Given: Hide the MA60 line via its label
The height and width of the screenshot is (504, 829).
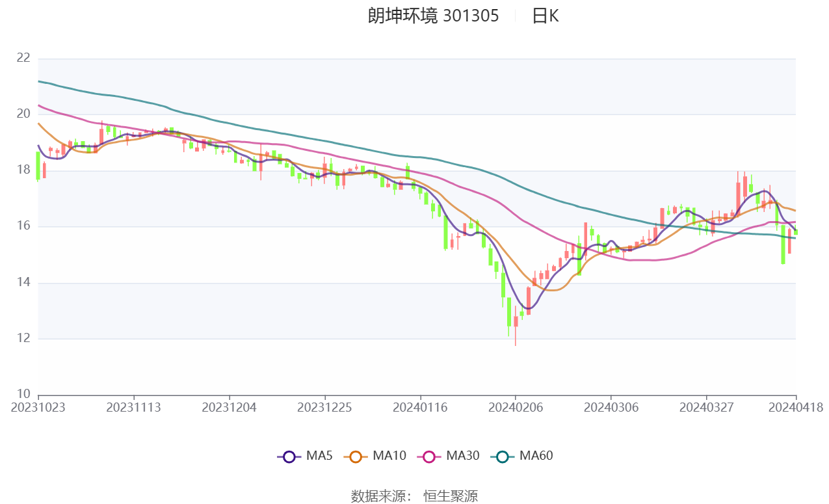Looking at the screenshot, I should pos(536,456).
